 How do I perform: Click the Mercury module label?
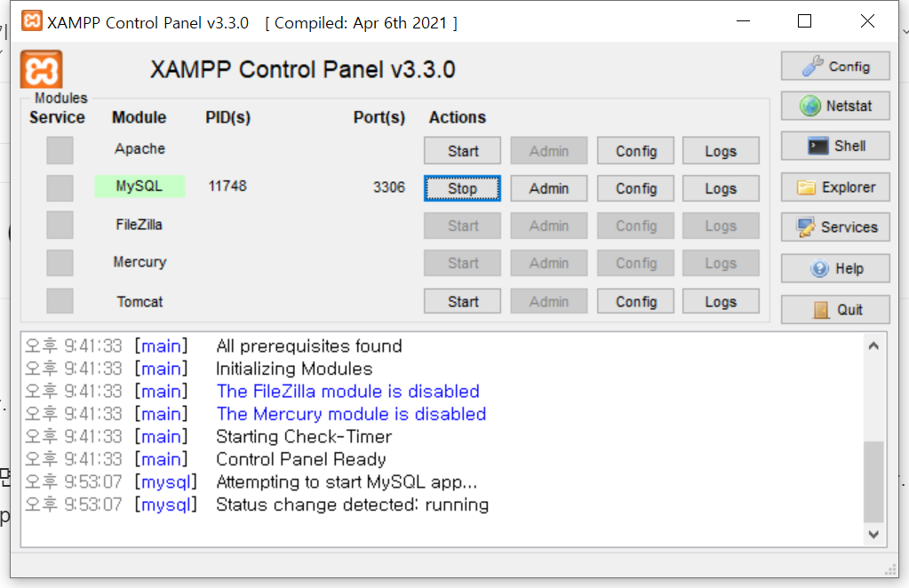140,262
